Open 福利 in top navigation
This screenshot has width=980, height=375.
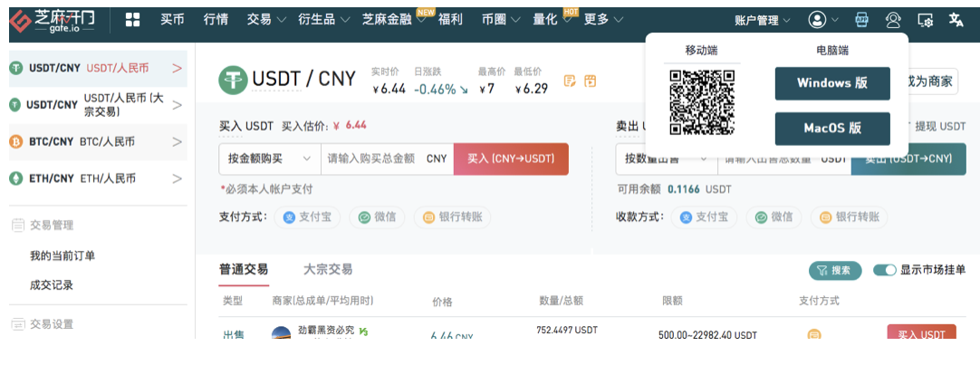click(450, 20)
